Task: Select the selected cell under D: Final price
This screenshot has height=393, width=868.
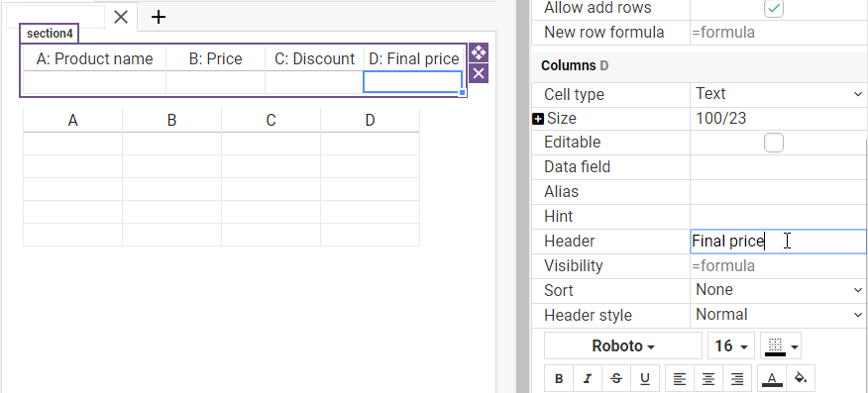Action: point(413,82)
